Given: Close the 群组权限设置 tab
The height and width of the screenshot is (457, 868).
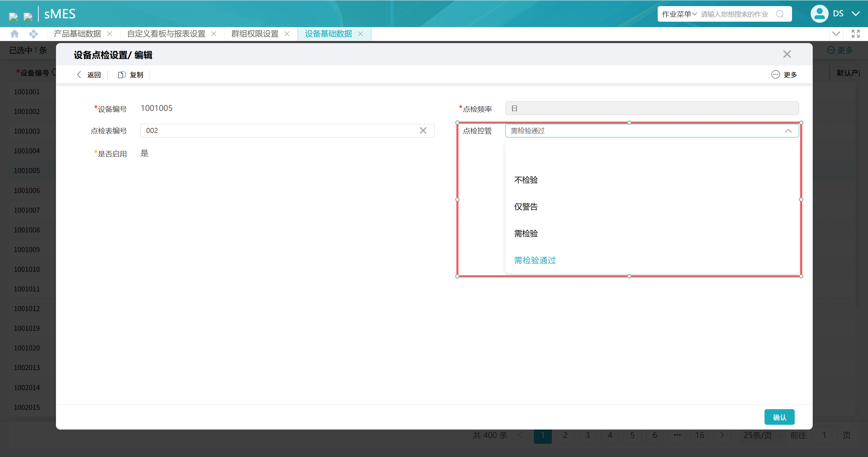Looking at the screenshot, I should coord(287,34).
